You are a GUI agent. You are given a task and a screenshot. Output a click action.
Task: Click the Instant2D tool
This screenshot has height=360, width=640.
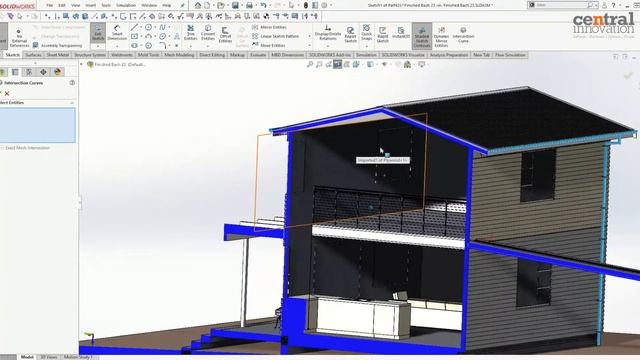point(401,33)
